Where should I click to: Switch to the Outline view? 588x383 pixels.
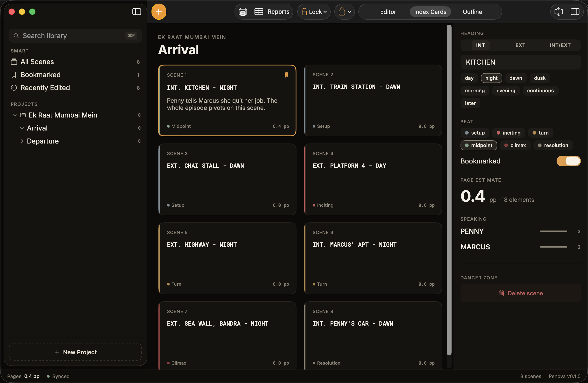click(472, 12)
